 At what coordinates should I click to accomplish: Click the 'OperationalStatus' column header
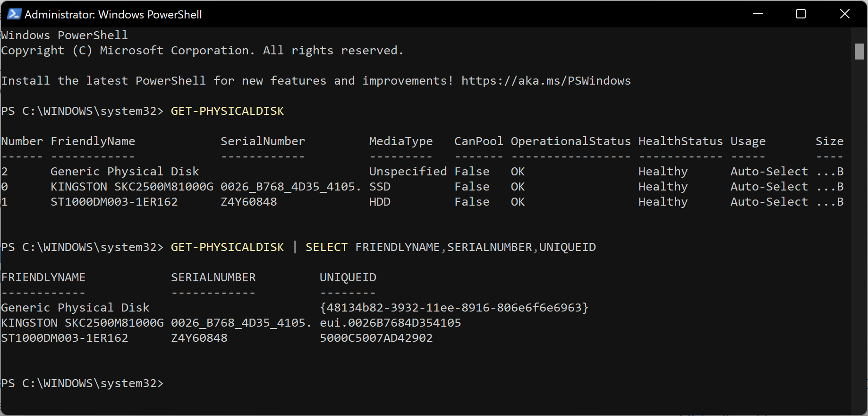571,141
